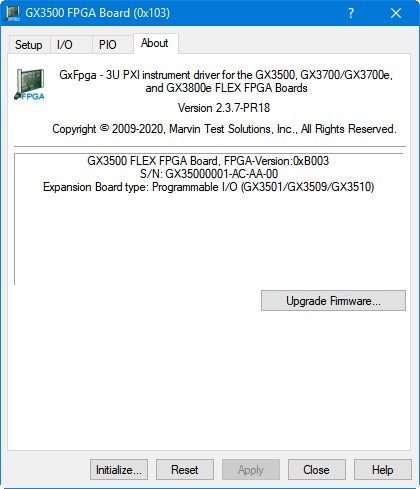
Task: Close the dialog via Close button
Action: pos(316,470)
